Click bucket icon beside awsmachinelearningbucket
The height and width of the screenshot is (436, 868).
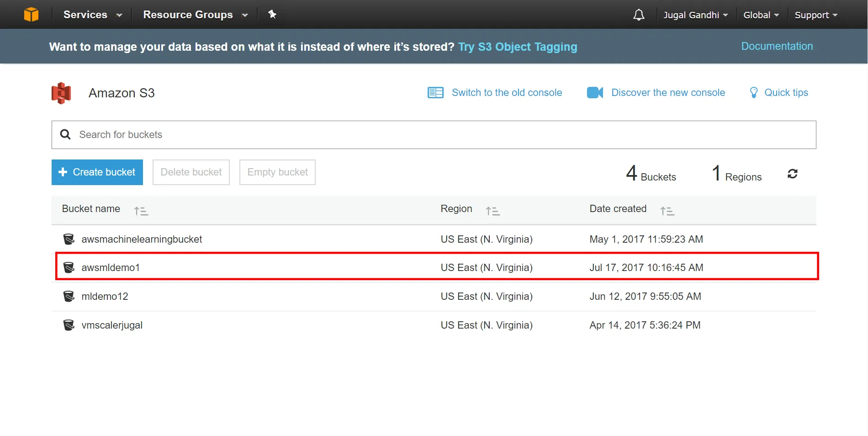(69, 239)
